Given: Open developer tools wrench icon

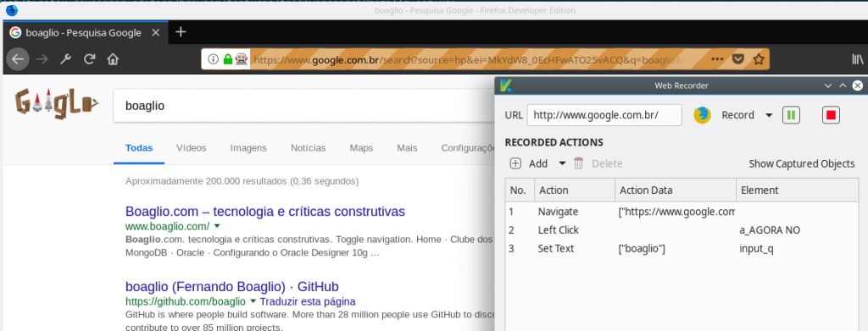Looking at the screenshot, I should (66, 59).
